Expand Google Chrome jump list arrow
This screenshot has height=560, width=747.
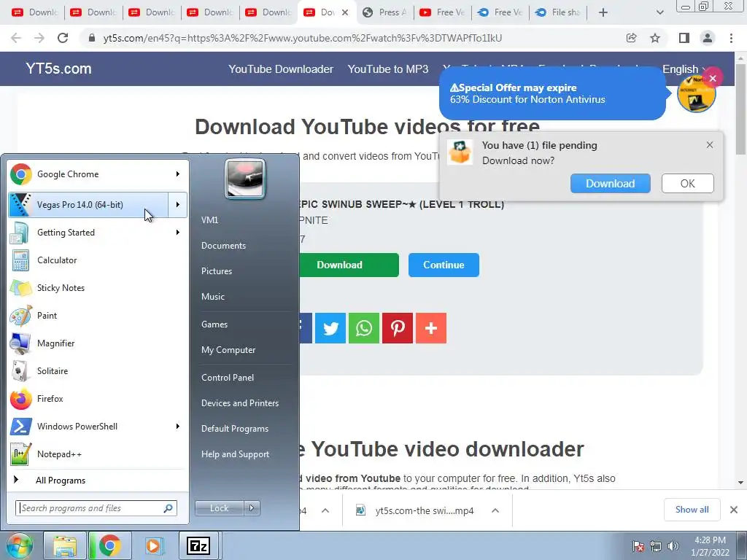pos(178,174)
